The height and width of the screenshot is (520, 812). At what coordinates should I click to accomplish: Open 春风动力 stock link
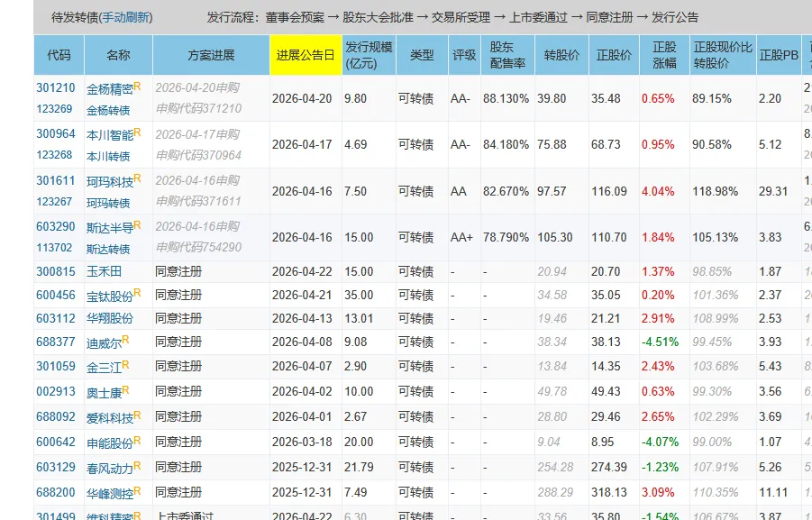click(x=110, y=469)
